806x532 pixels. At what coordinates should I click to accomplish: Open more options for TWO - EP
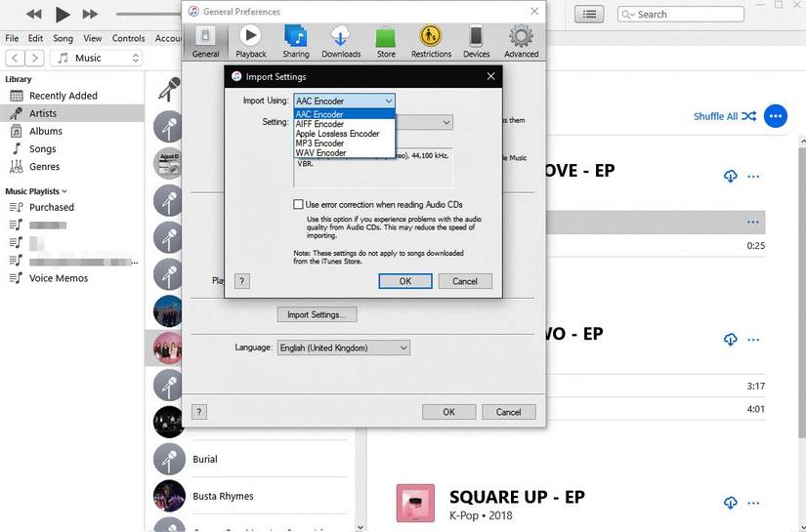753,340
